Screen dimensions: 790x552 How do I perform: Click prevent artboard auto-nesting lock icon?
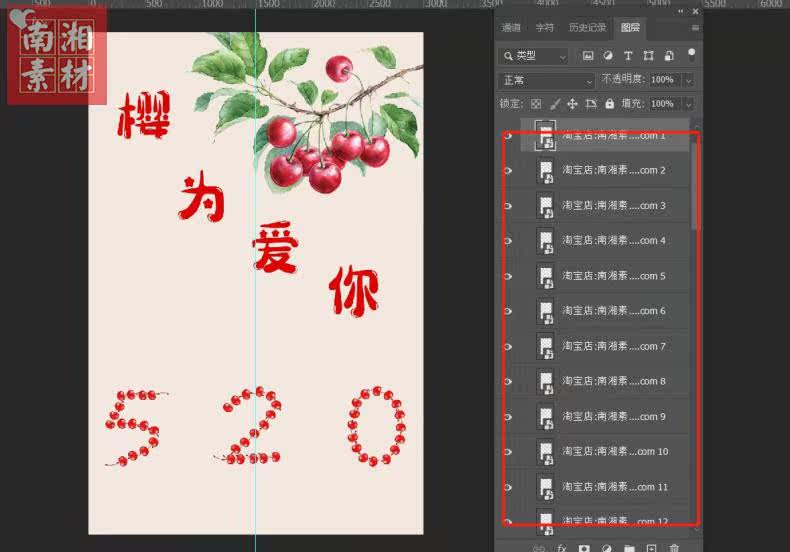point(591,104)
